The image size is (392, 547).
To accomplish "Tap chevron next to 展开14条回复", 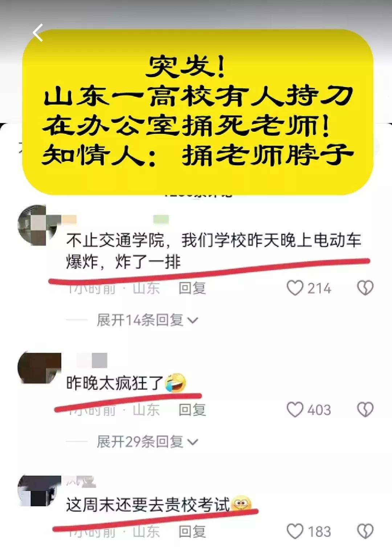I will 192,321.
